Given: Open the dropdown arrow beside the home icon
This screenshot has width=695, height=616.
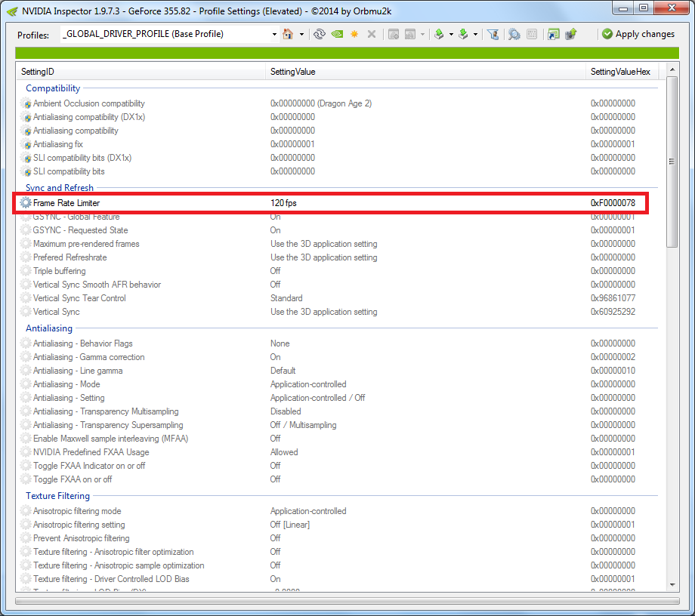Looking at the screenshot, I should [x=302, y=35].
